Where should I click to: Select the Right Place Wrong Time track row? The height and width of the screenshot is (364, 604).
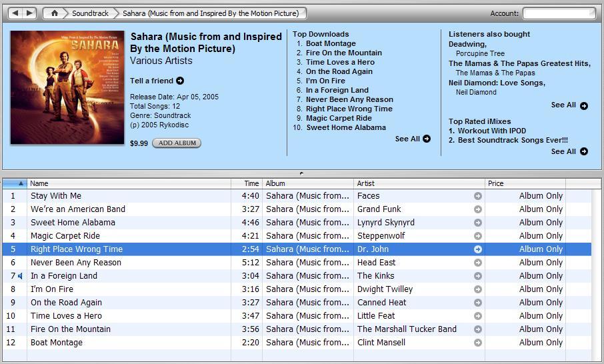coord(297,249)
